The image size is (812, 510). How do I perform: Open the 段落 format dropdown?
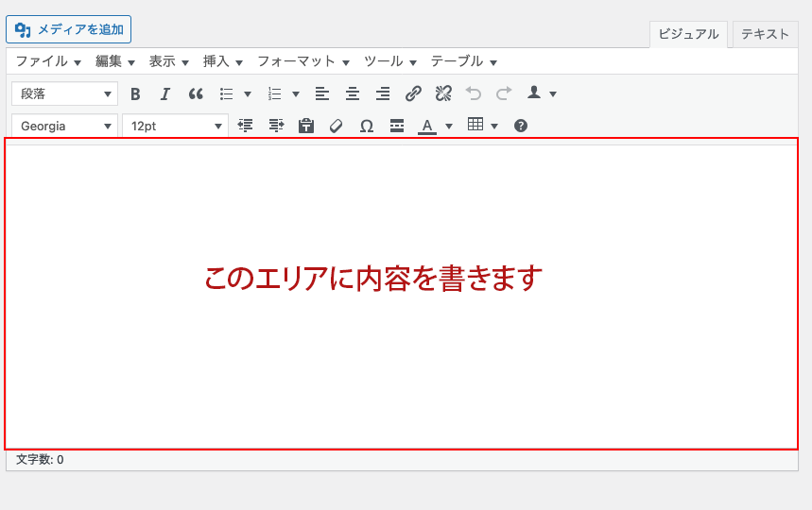64,93
